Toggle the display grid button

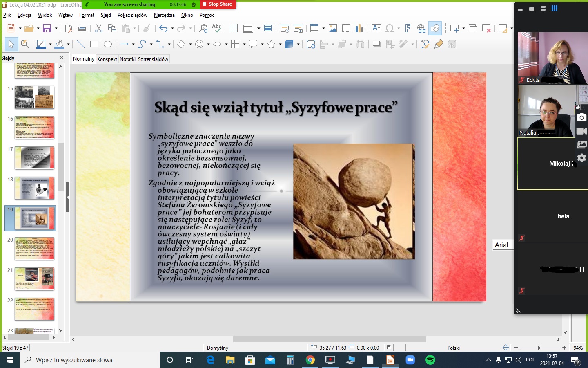(233, 28)
